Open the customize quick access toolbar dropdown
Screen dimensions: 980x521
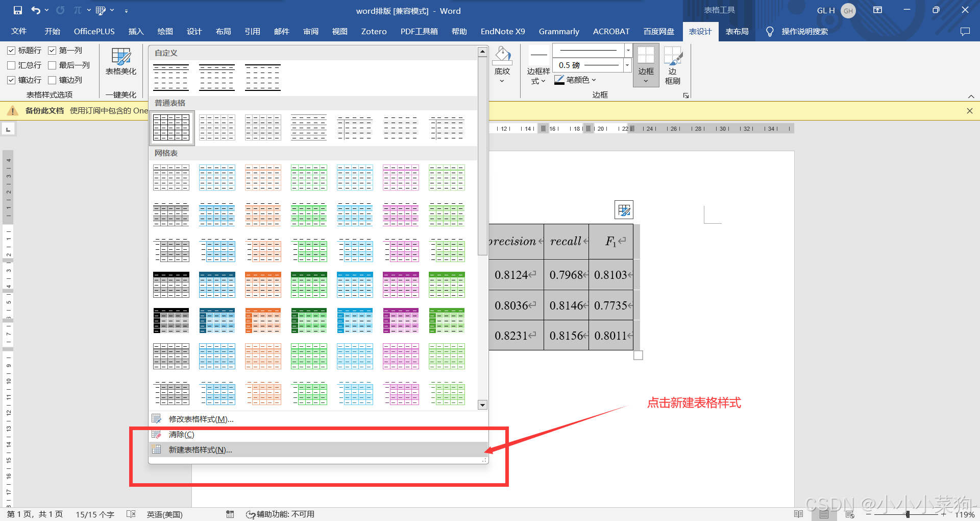[x=126, y=10]
